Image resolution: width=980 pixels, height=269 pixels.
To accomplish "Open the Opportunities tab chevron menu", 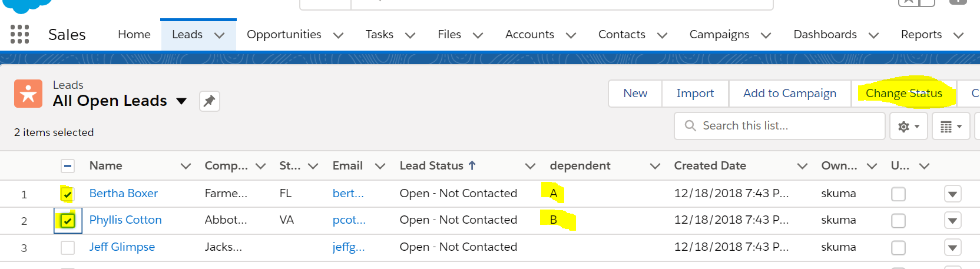I will click(338, 35).
